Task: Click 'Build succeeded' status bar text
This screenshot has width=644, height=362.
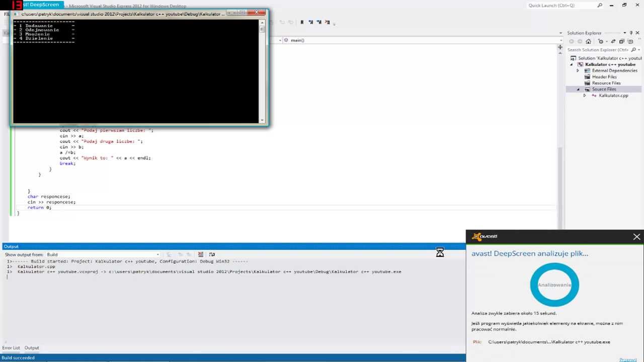Action: coord(18,358)
